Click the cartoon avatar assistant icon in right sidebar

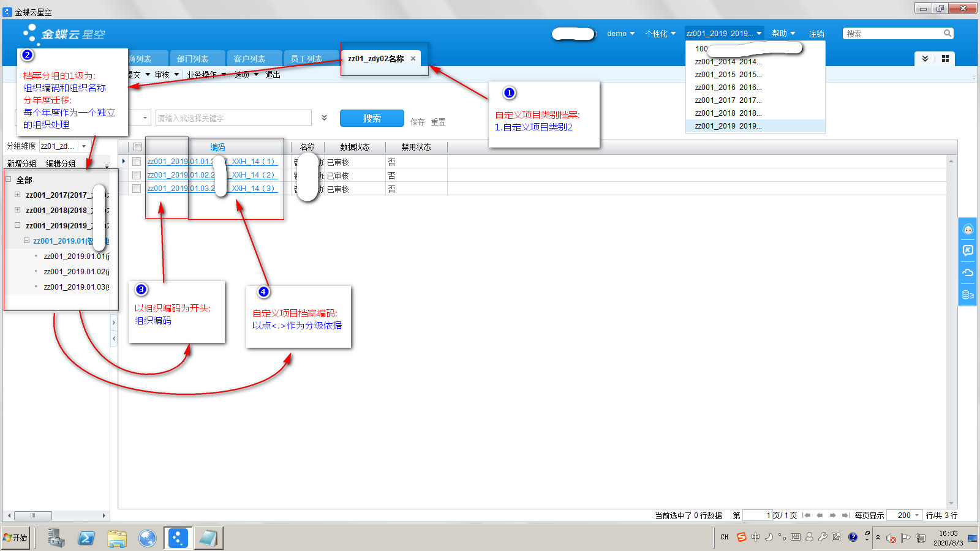pos(968,230)
